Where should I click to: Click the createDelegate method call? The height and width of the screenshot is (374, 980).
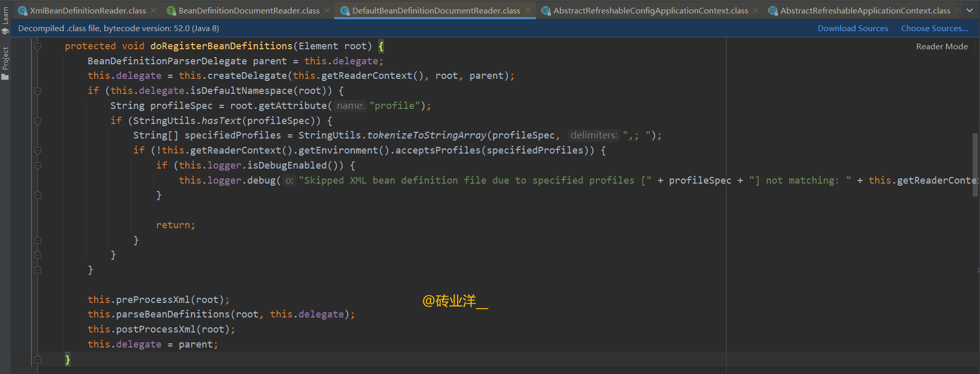pos(247,76)
